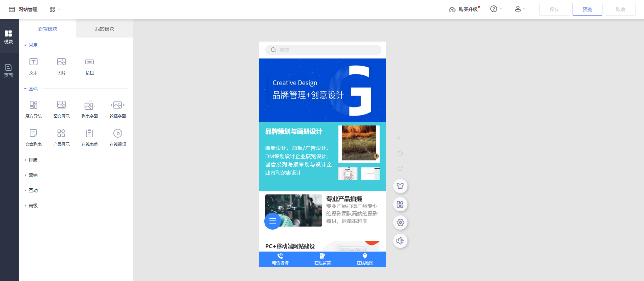The image size is (644, 281).
Task: Open the gear settings floating button
Action: [x=400, y=223]
